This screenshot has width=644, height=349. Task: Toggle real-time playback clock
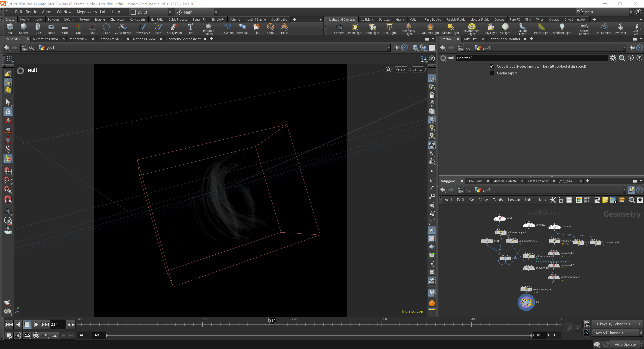[x=36, y=336]
